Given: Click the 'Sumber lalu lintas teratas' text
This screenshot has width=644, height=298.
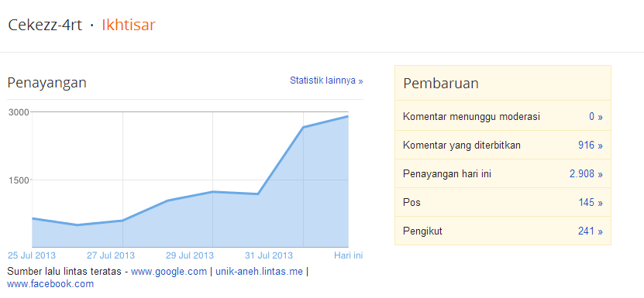Looking at the screenshot, I should point(64,272).
